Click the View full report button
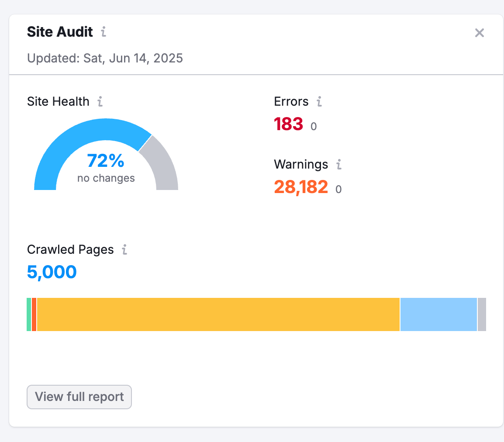Viewport: 504px width, 442px height. [x=79, y=397]
